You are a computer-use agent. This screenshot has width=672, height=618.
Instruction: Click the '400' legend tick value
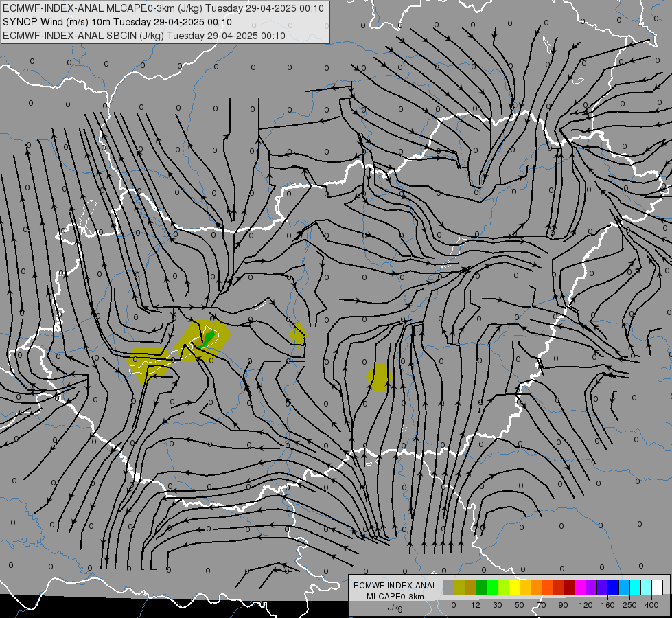(x=651, y=605)
